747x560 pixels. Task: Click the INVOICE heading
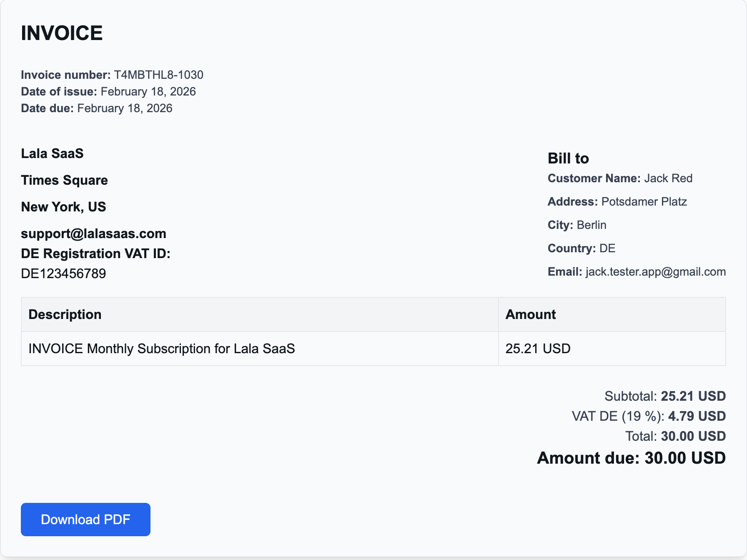pos(62,33)
